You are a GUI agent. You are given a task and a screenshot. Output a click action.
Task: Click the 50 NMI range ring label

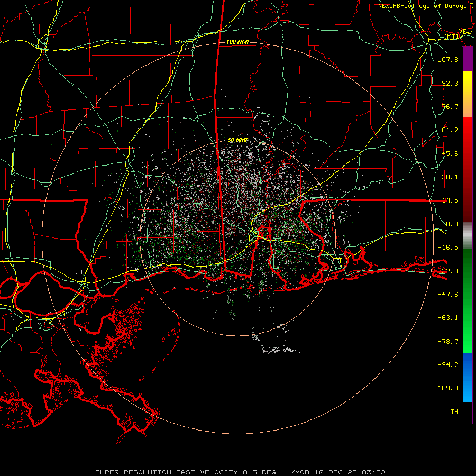237,140
